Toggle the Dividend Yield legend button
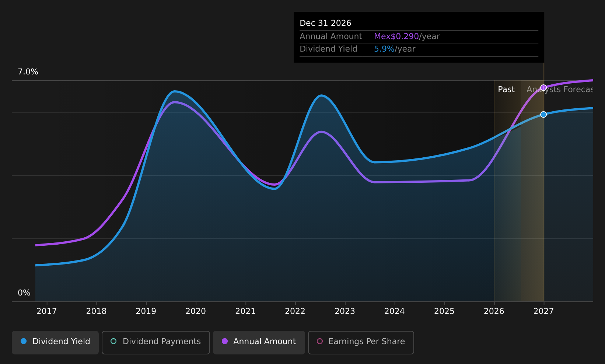The width and height of the screenshot is (605, 364). coord(55,342)
